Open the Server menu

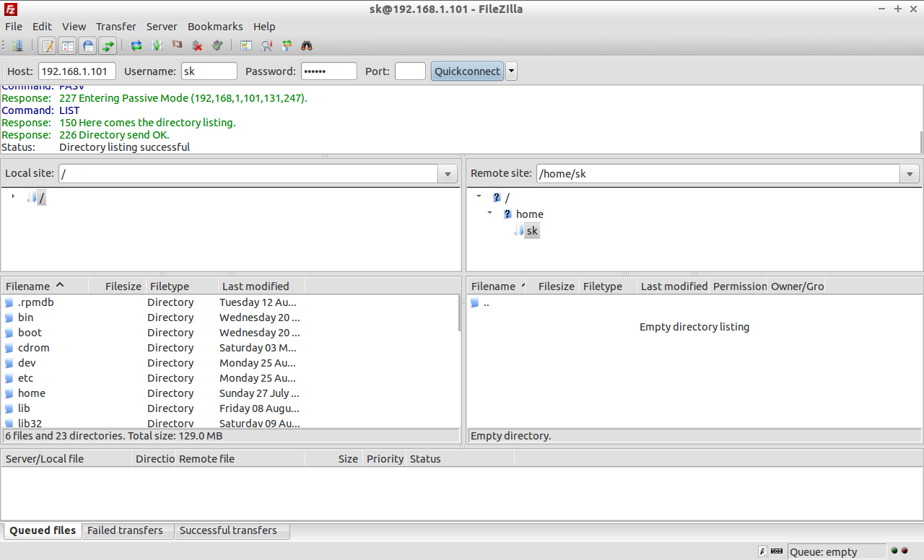point(162,27)
